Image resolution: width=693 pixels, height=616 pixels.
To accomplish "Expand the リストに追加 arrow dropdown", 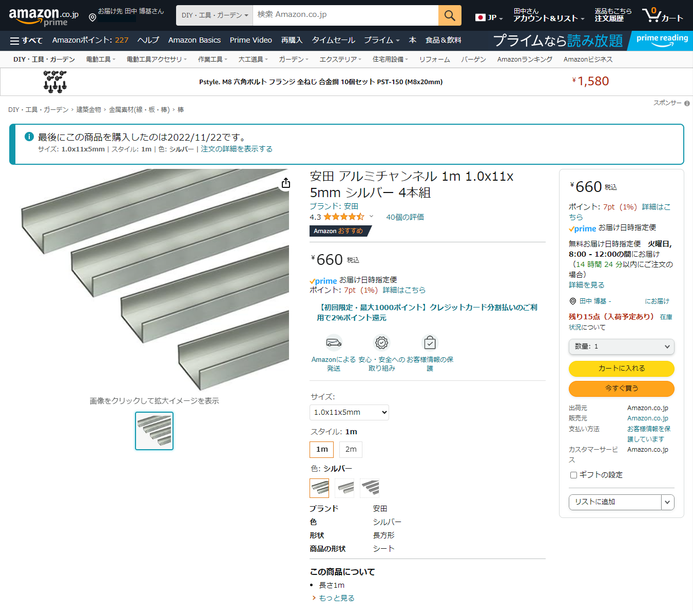I will coord(667,502).
